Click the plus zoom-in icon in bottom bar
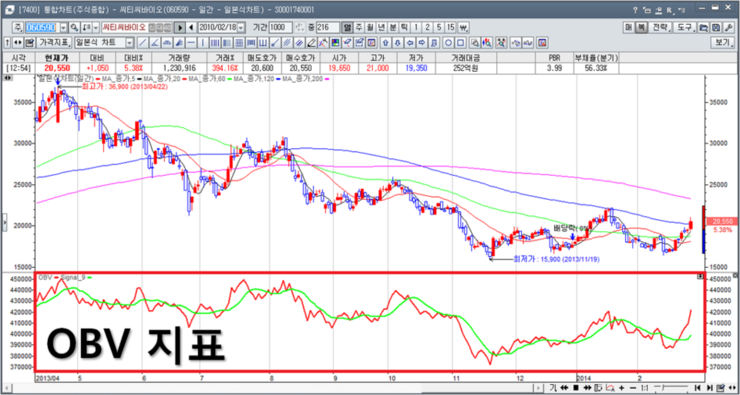The image size is (740, 395). [x=622, y=388]
